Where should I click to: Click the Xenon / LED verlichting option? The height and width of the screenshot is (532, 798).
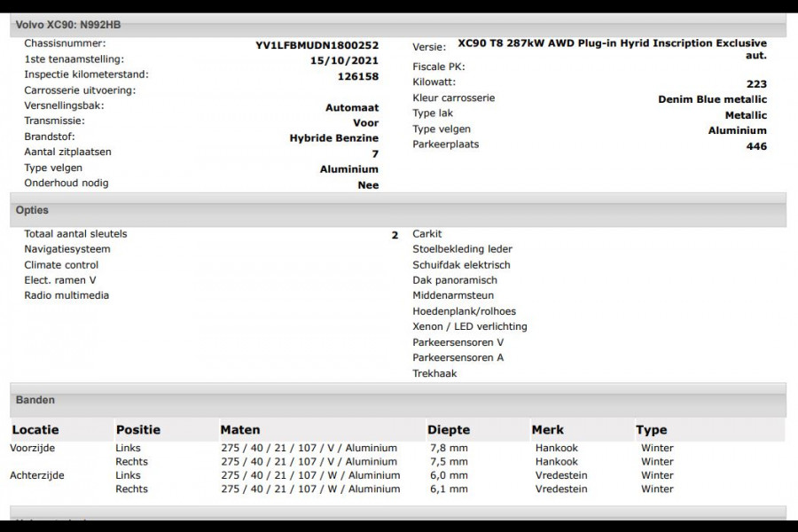pyautogui.click(x=469, y=327)
